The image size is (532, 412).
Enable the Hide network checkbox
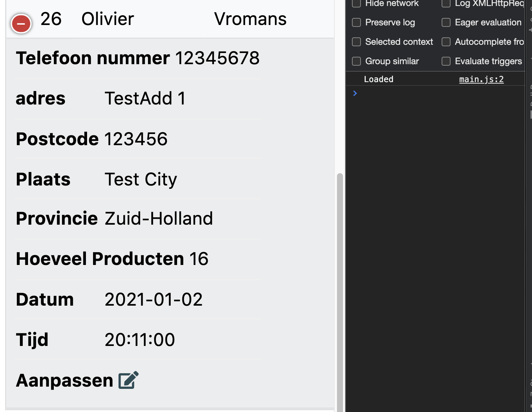[x=356, y=3]
